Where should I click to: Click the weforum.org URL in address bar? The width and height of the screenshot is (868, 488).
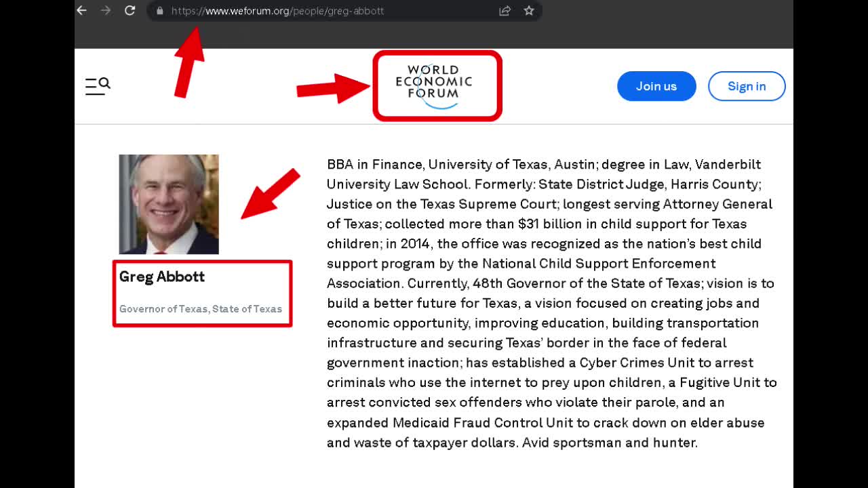pos(278,11)
